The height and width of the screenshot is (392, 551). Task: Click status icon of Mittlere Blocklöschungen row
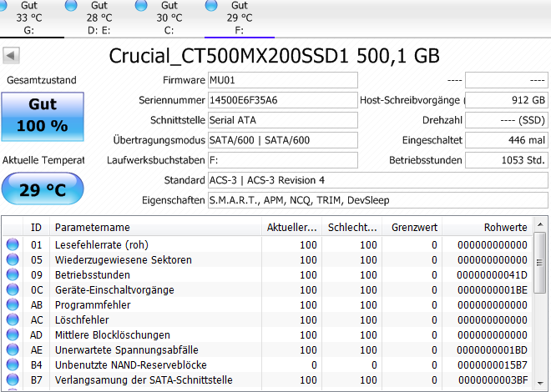[x=13, y=334]
